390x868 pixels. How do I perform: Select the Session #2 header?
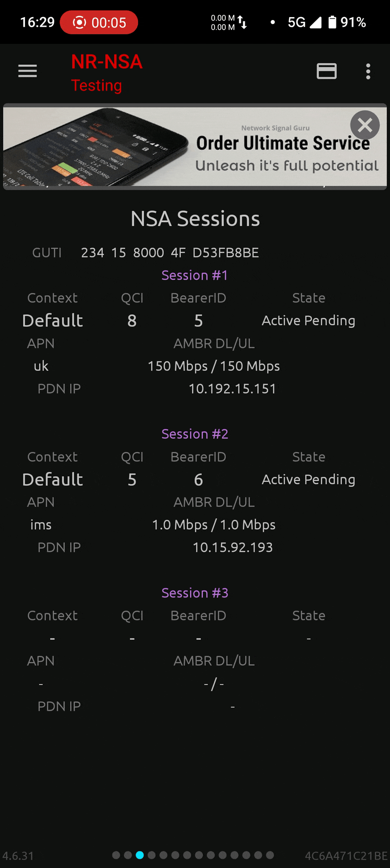pos(195,434)
